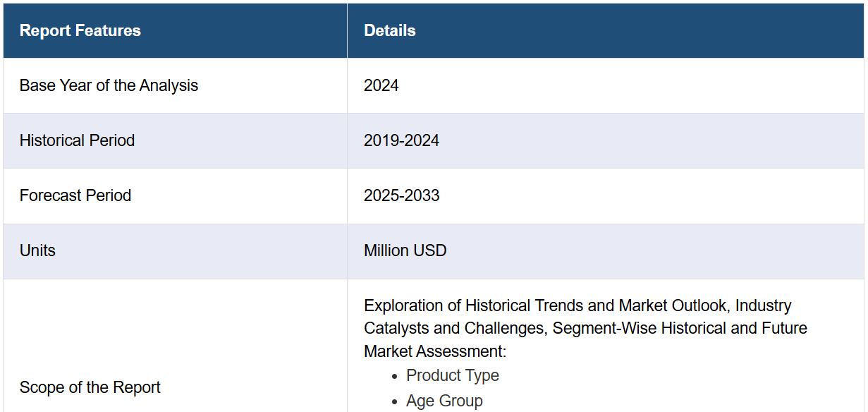Click the Product Type list item
This screenshot has width=868, height=412.
tap(452, 375)
